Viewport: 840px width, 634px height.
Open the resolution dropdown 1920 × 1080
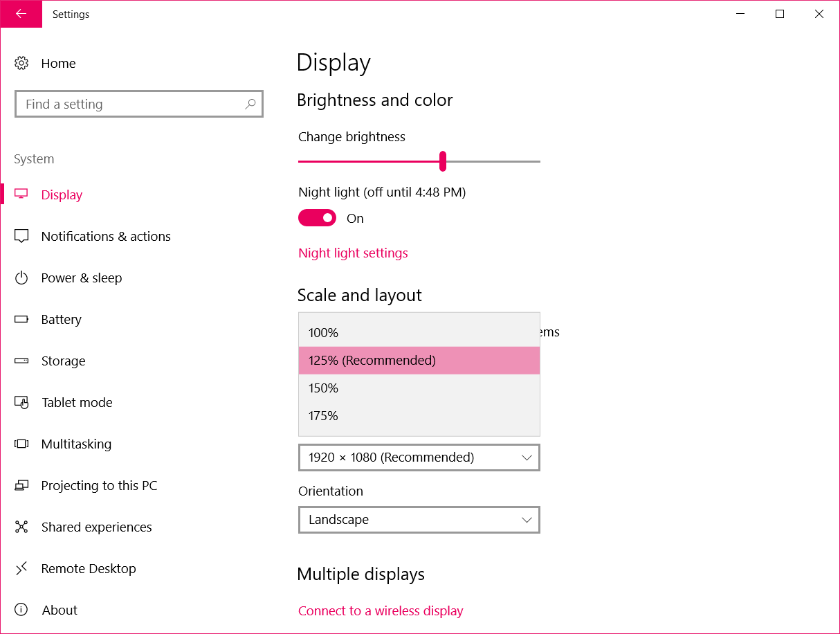(419, 458)
